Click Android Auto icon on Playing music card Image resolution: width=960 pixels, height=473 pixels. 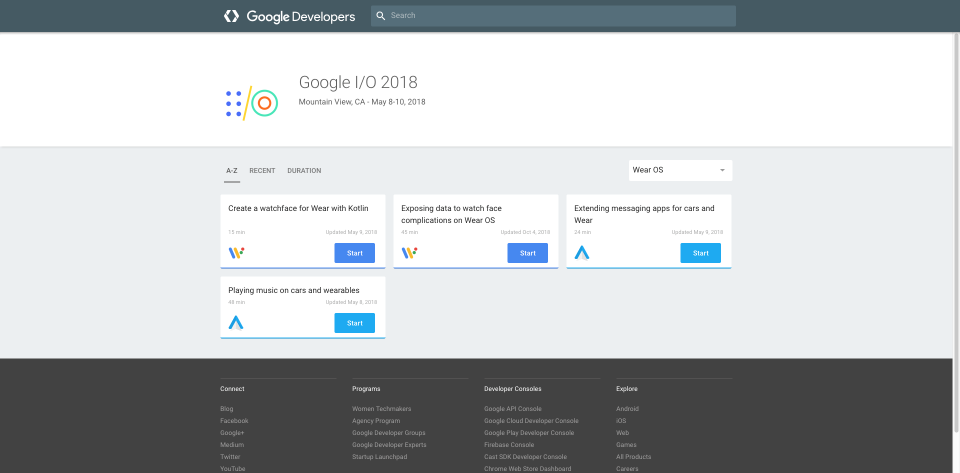(236, 322)
